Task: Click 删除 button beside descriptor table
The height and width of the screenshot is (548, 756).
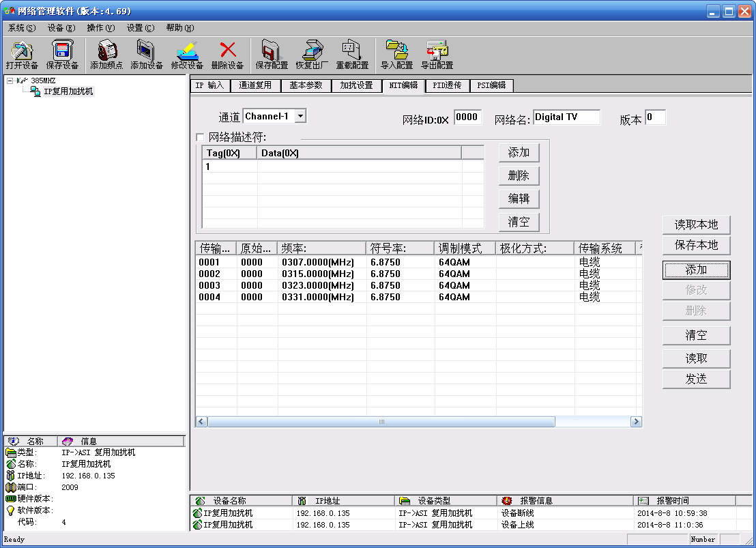Action: tap(519, 175)
